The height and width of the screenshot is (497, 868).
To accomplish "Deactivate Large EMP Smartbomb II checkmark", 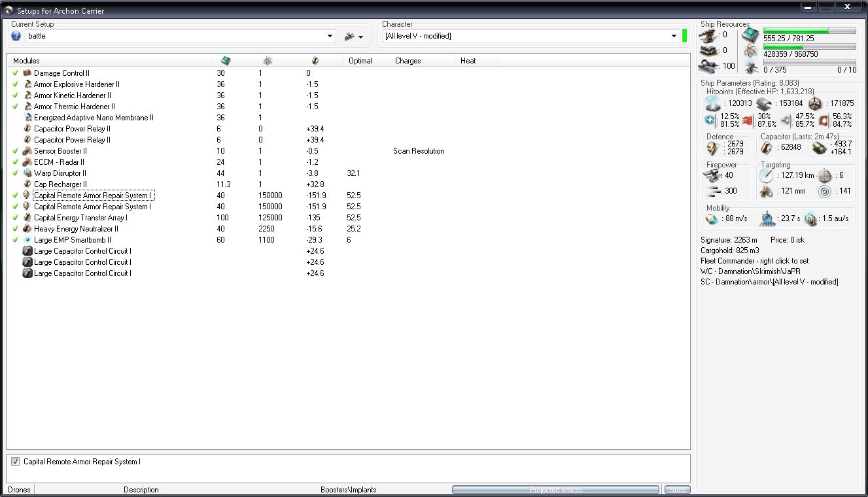I will click(x=15, y=240).
